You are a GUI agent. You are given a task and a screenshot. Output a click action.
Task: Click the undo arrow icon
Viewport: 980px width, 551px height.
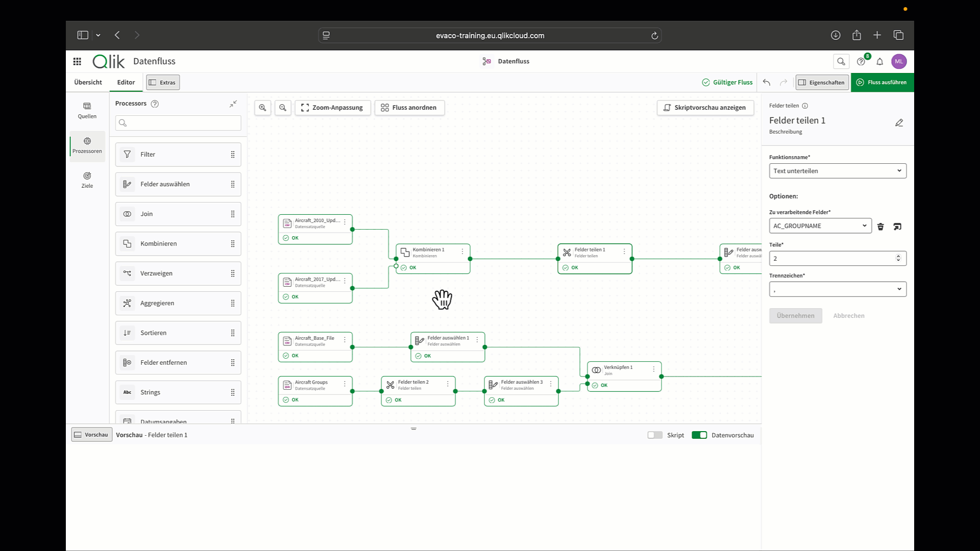click(766, 82)
